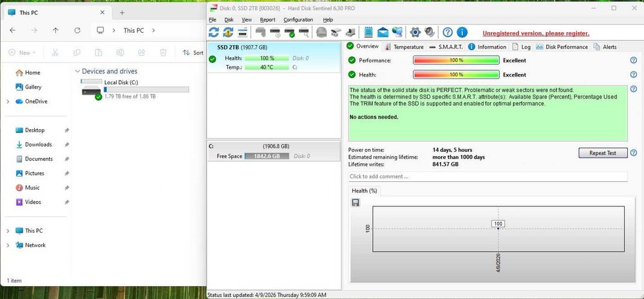644x299 pixels.
Task: Expand This PC tree node in sidebar
Action: coord(8,231)
